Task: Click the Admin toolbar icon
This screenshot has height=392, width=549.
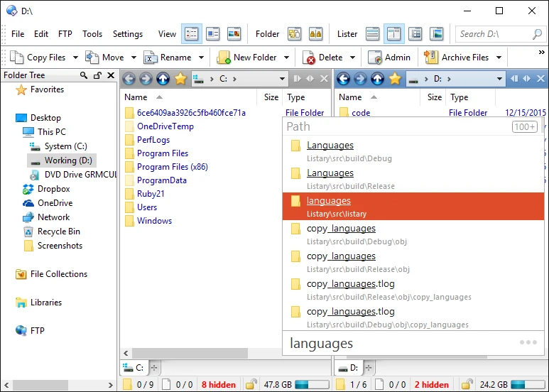Action: [x=389, y=58]
